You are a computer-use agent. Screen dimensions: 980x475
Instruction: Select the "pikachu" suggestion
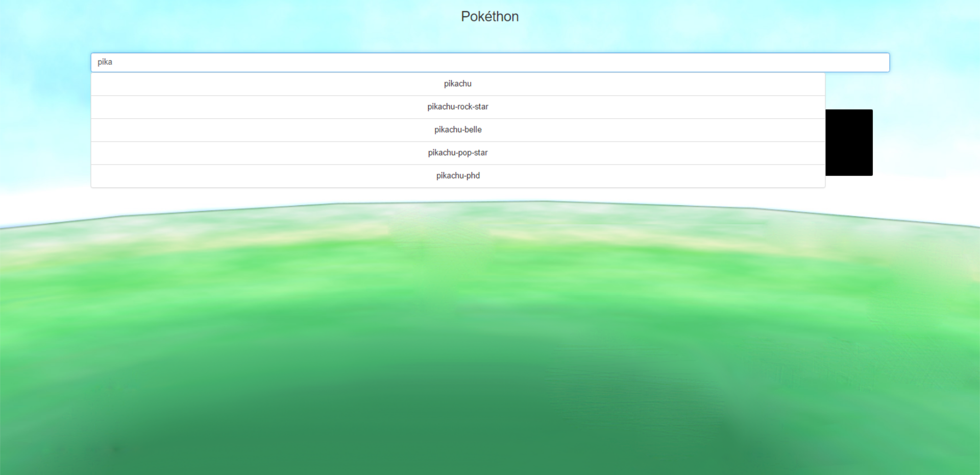(458, 84)
